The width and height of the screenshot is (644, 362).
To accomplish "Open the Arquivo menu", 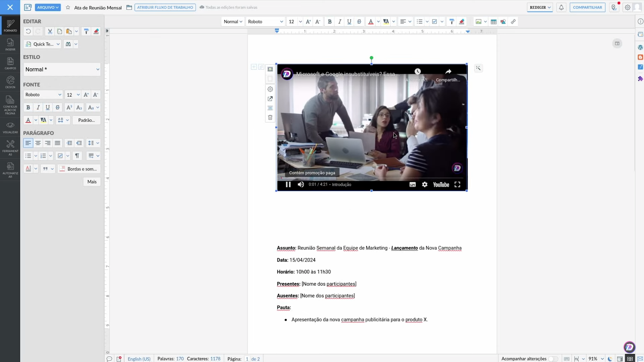I will coord(48,7).
